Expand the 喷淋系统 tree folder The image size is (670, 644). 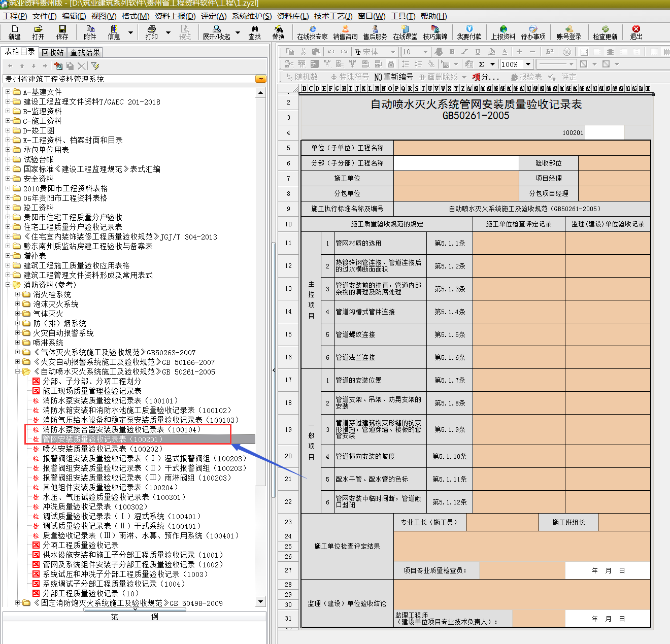(18, 343)
